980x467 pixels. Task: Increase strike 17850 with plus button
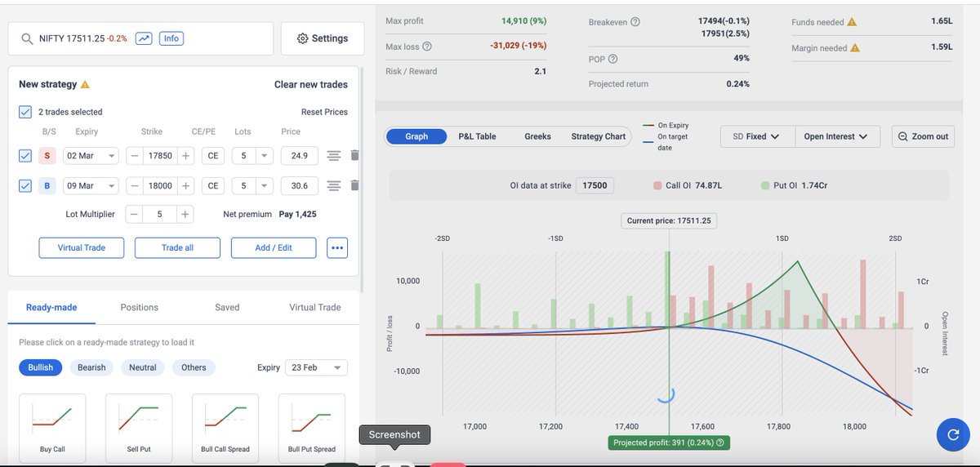pos(186,155)
